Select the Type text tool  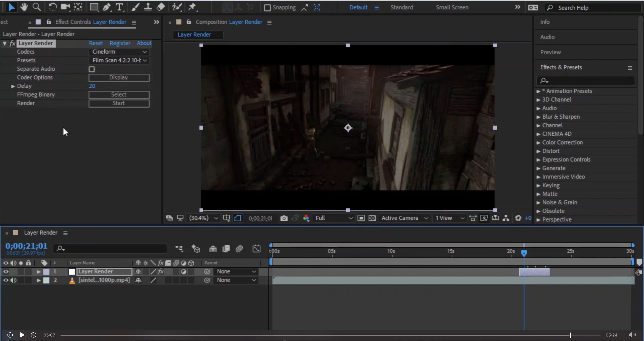click(120, 7)
